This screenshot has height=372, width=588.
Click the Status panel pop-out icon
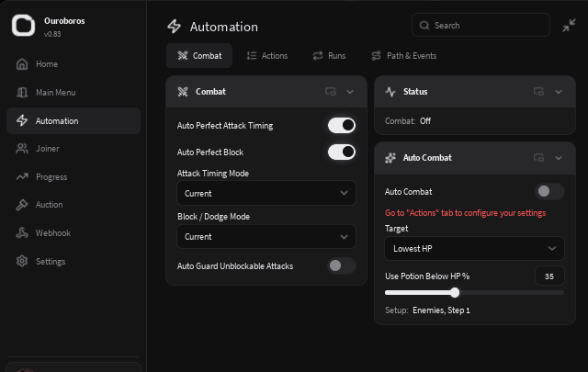tap(539, 92)
